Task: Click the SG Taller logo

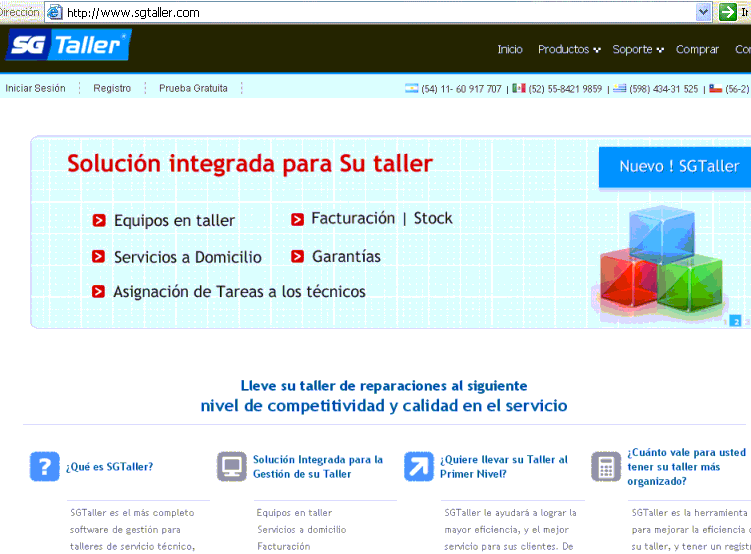Action: point(68,45)
